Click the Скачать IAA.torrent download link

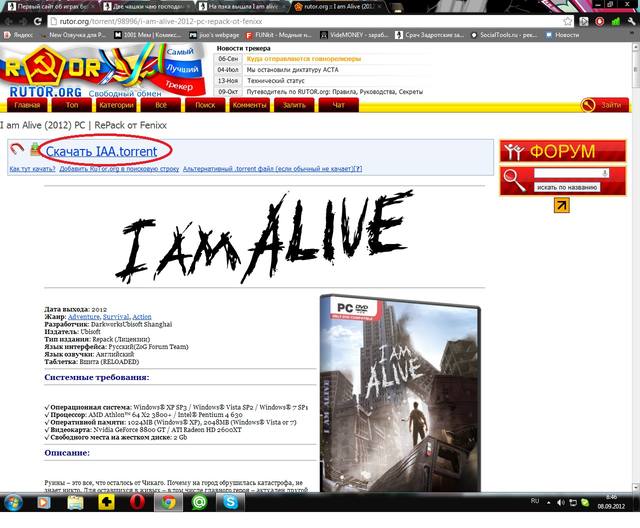tap(101, 151)
